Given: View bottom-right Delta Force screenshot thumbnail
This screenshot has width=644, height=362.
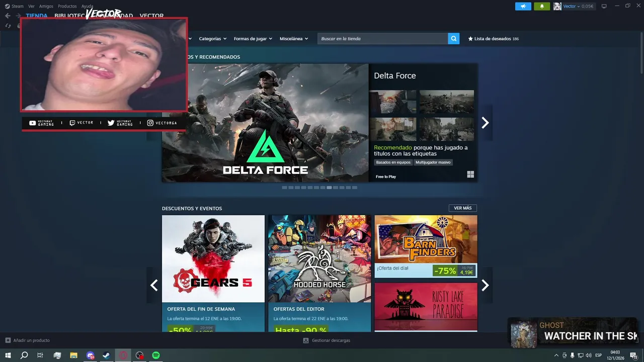Looking at the screenshot, I should [x=447, y=129].
